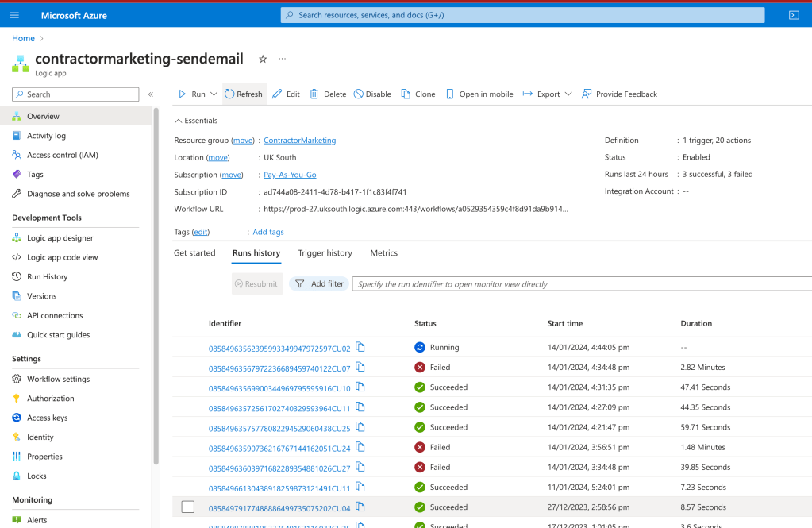Screen dimensions: 812x528
Task: Open Cloud Shell from the top bar
Action: (794, 15)
